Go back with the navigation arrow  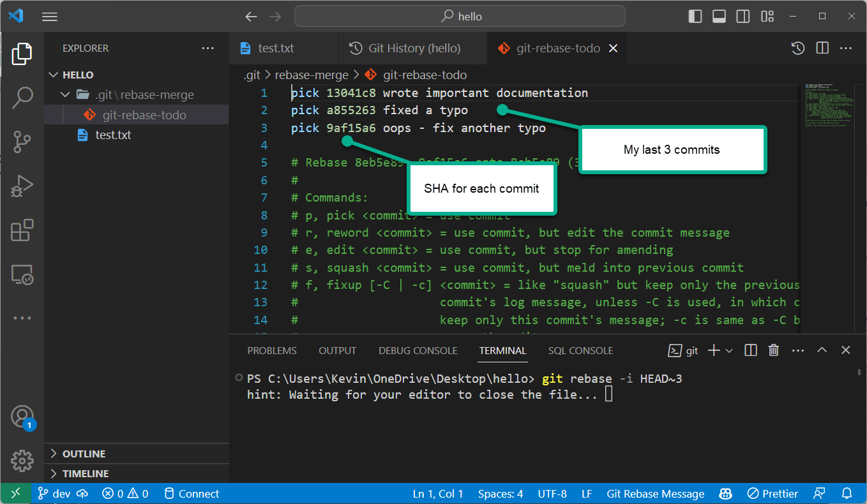pos(252,17)
